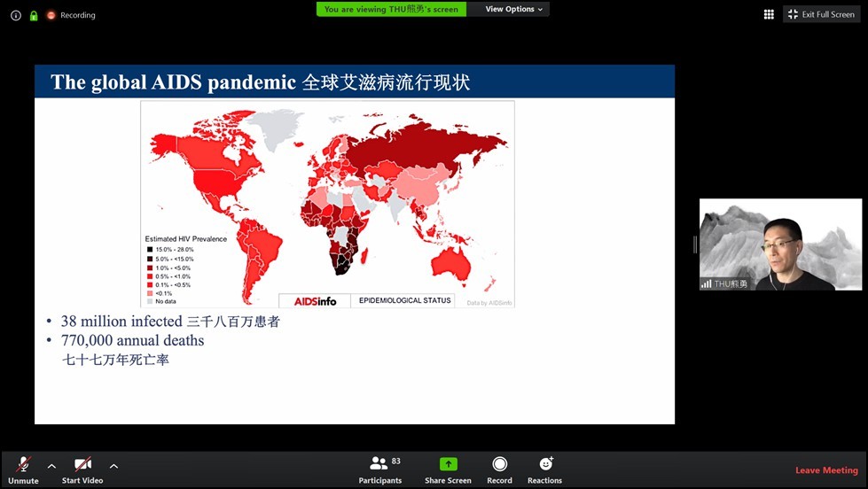Image resolution: width=868 pixels, height=489 pixels.
Task: Switch layout using the grid view icon
Action: pos(769,14)
